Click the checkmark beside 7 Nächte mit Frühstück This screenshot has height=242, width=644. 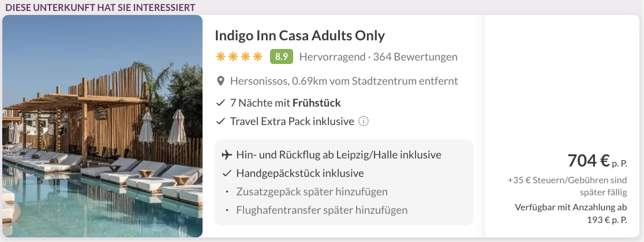[x=220, y=103]
